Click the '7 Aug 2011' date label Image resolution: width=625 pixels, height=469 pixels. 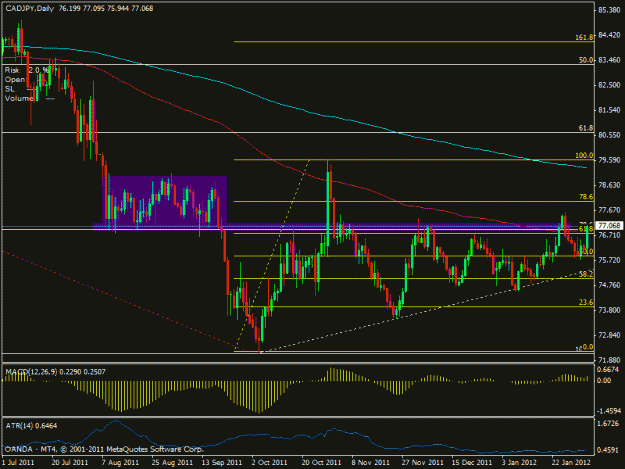click(x=120, y=463)
